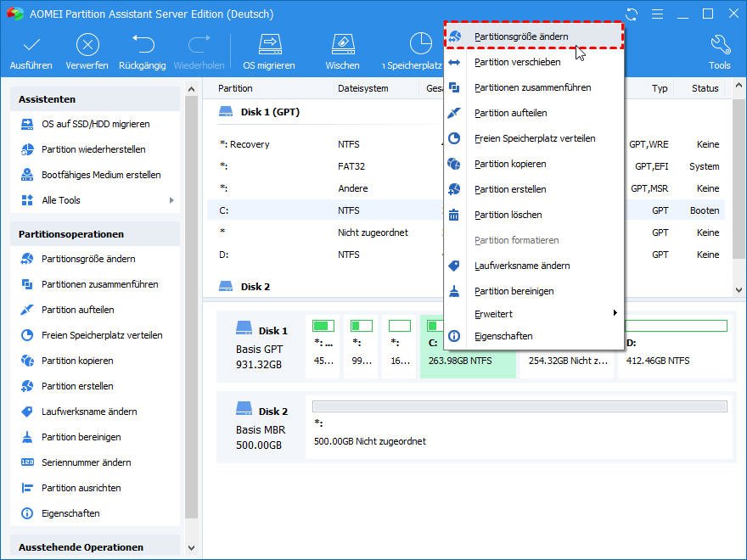The height and width of the screenshot is (560, 747).
Task: Choose Partition erstellen in context menu
Action: pyautogui.click(x=534, y=189)
